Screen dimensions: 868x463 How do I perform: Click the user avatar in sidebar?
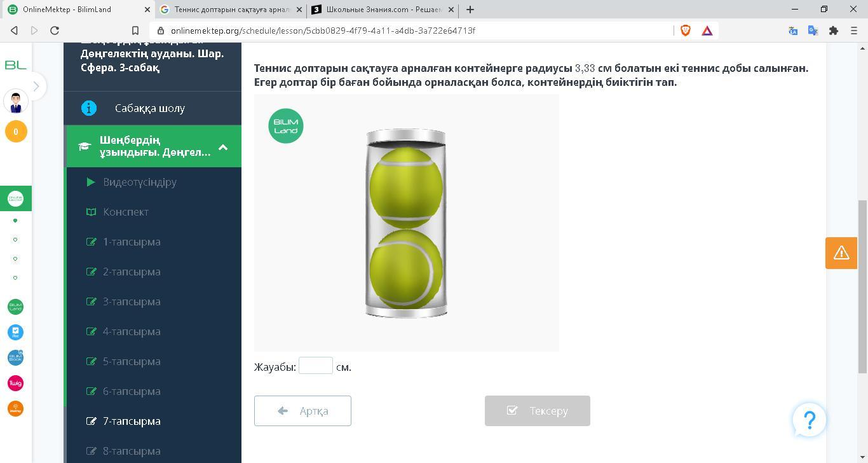coord(16,102)
